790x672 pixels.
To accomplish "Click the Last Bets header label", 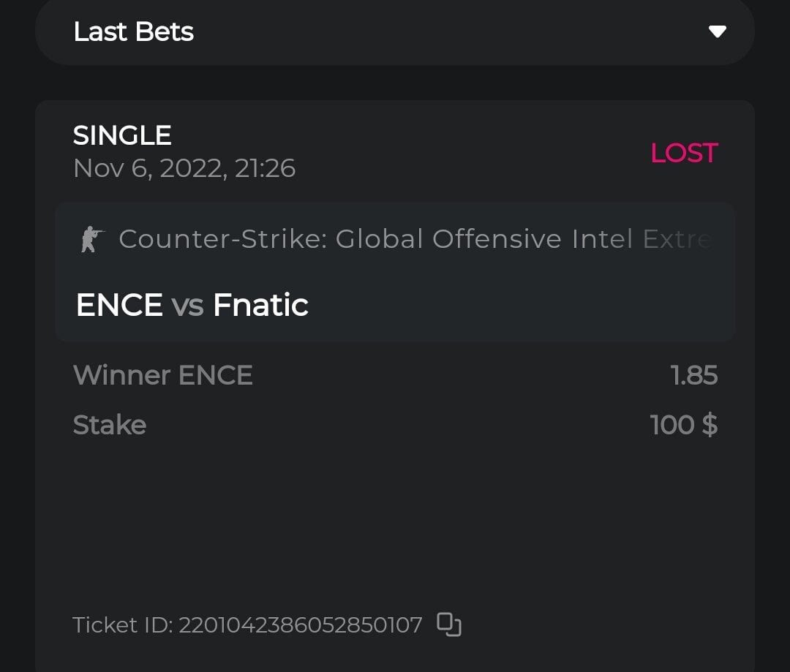I will pos(133,31).
